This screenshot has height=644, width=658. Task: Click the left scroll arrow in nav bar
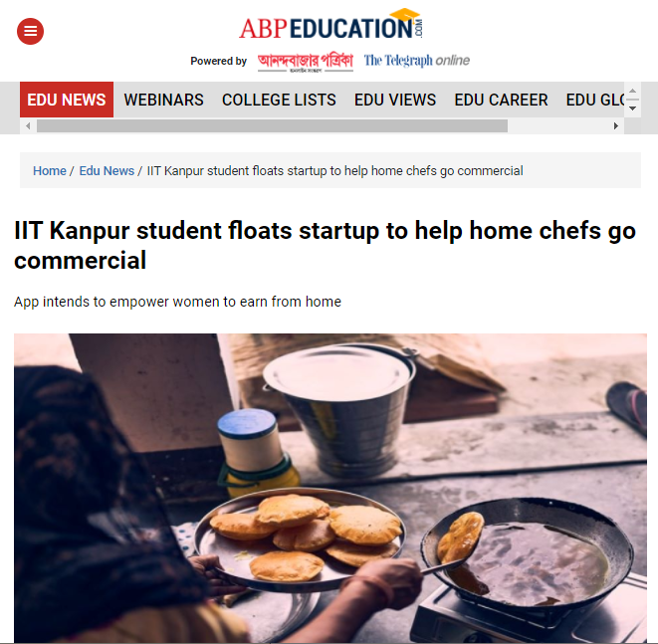pyautogui.click(x=28, y=125)
